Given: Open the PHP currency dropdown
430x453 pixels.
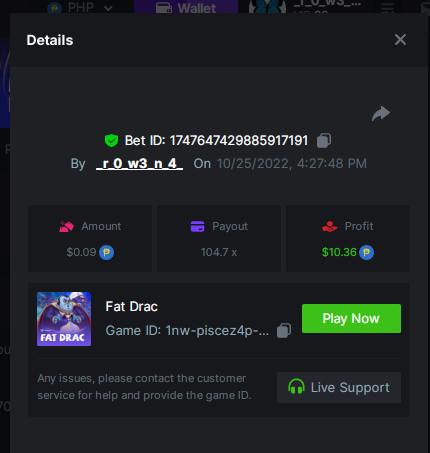Looking at the screenshot, I should [80, 7].
